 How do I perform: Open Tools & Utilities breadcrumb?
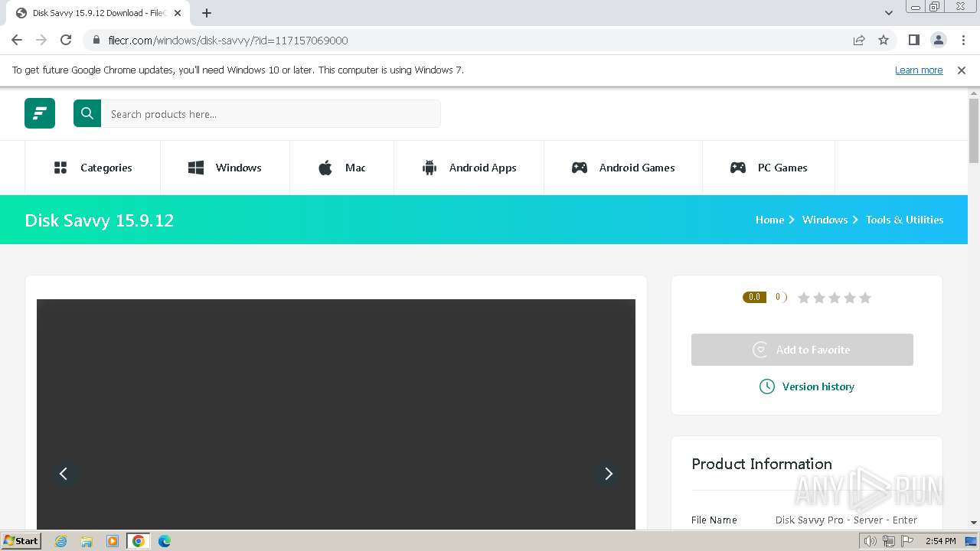(x=904, y=220)
